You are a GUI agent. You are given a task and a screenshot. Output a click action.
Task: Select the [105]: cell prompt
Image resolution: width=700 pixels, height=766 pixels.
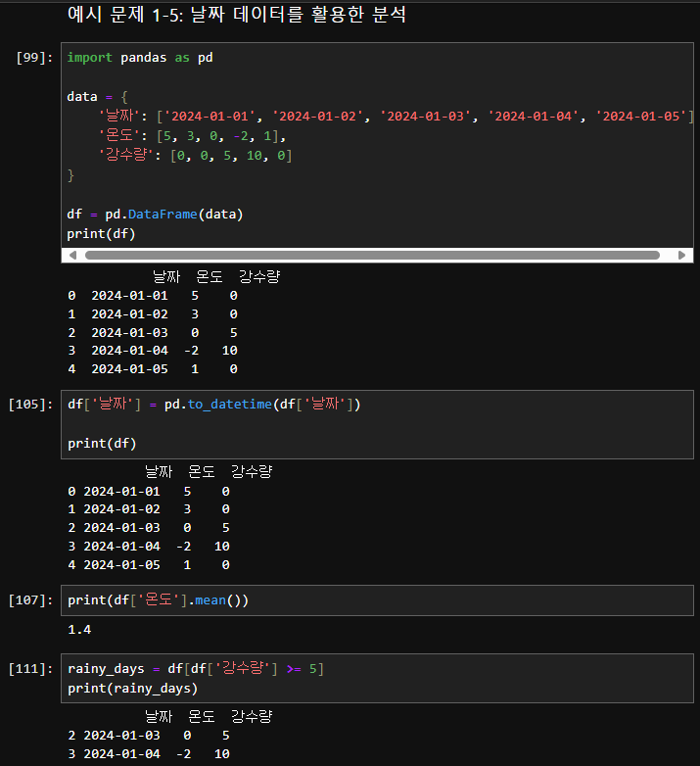pos(30,405)
